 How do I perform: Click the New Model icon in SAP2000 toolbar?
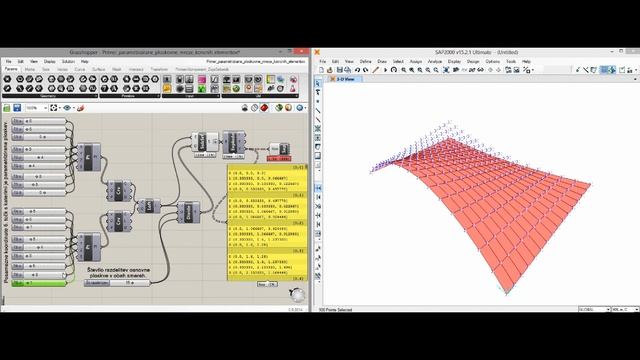(x=321, y=70)
